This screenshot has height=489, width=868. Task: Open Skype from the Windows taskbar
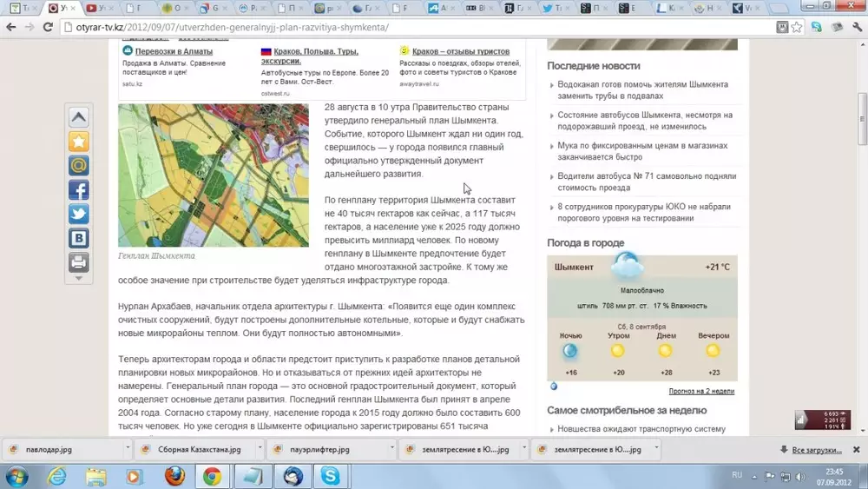[x=330, y=476]
